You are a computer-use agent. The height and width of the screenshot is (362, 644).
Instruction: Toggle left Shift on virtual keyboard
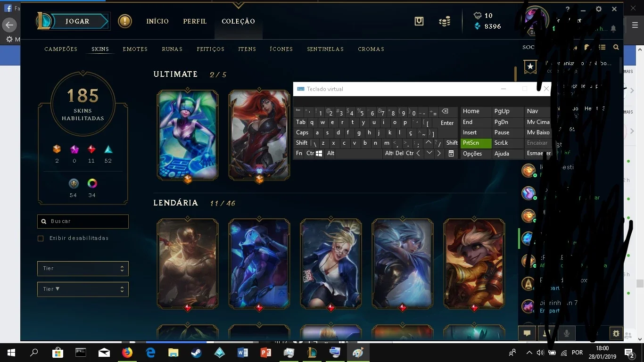302,143
